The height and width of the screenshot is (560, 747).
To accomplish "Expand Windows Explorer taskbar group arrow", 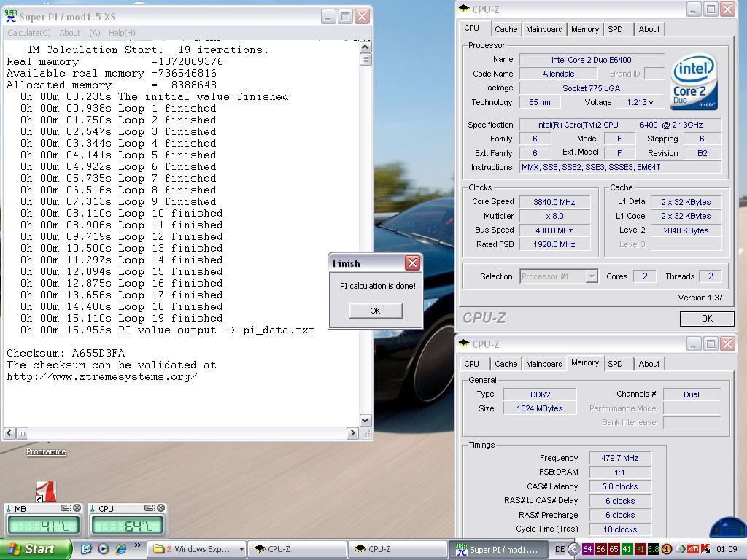I will tap(241, 549).
